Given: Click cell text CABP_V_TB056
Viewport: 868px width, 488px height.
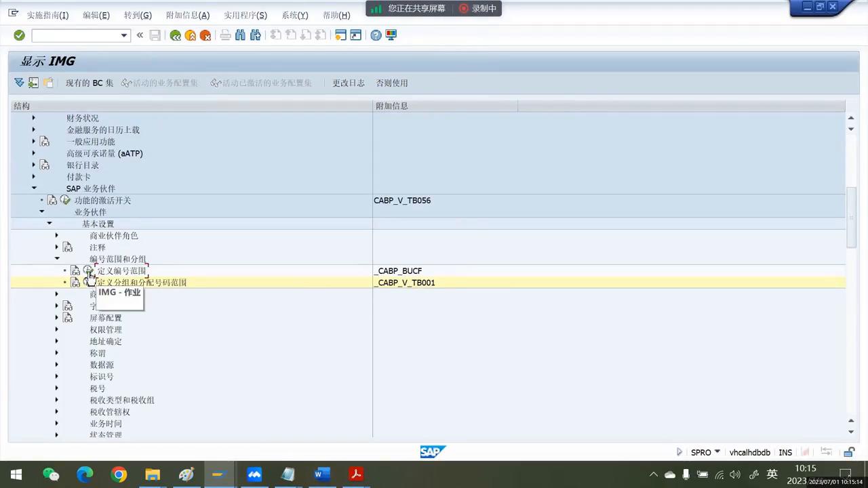Looking at the screenshot, I should pos(402,201).
